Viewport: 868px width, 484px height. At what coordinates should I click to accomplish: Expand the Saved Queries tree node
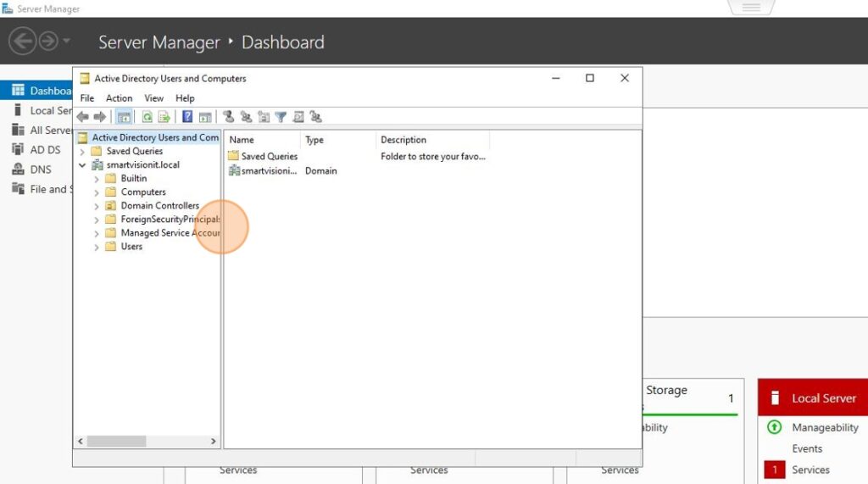82,151
